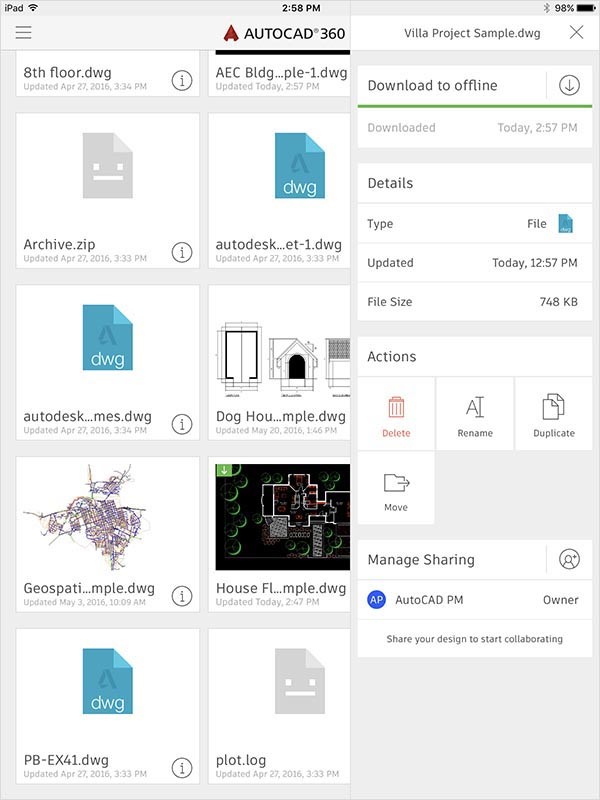Show info for Archive.zip
Screen dimensions: 600x800
pyautogui.click(x=182, y=252)
